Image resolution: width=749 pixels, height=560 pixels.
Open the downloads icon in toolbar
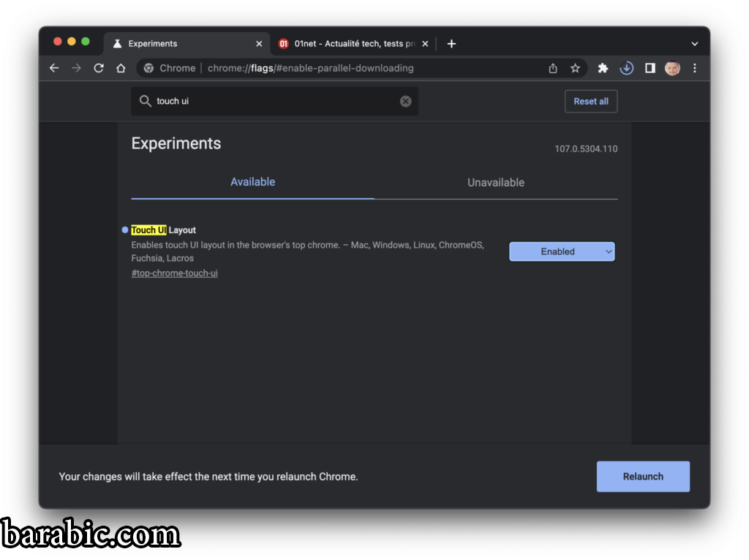(x=626, y=68)
